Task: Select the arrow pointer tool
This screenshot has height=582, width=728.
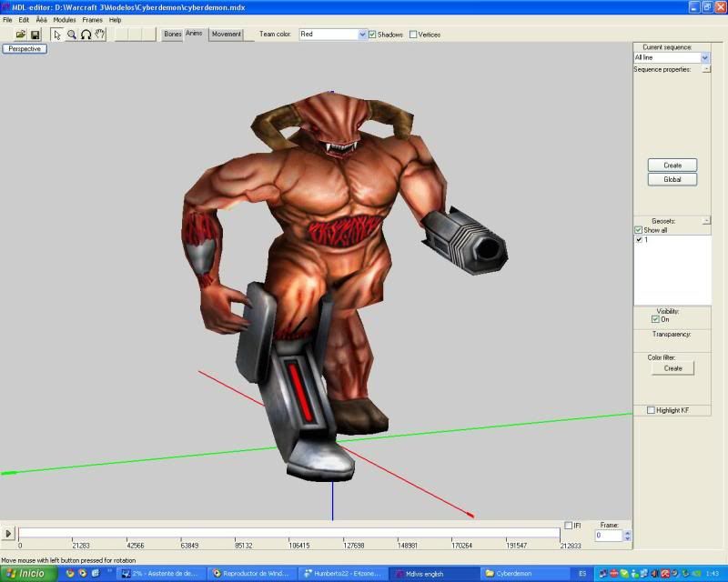Action: [56, 35]
